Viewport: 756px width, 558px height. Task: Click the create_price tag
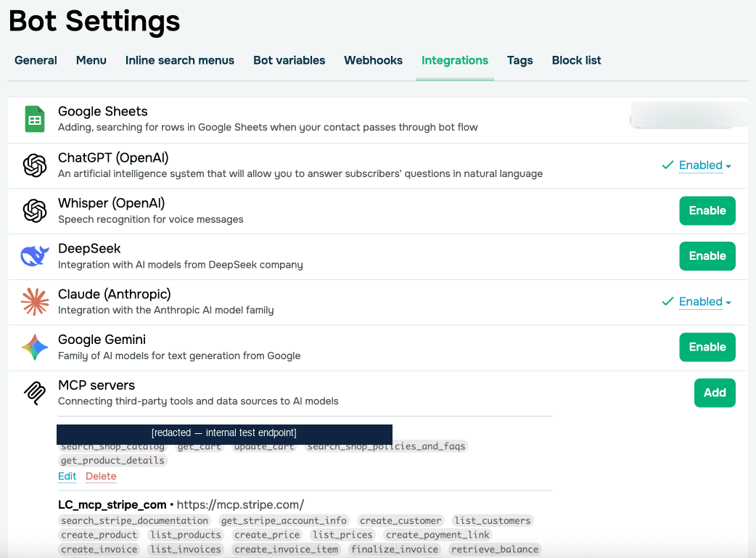[266, 535]
